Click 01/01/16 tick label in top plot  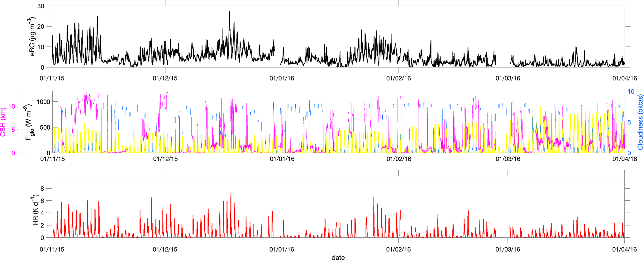pos(282,78)
